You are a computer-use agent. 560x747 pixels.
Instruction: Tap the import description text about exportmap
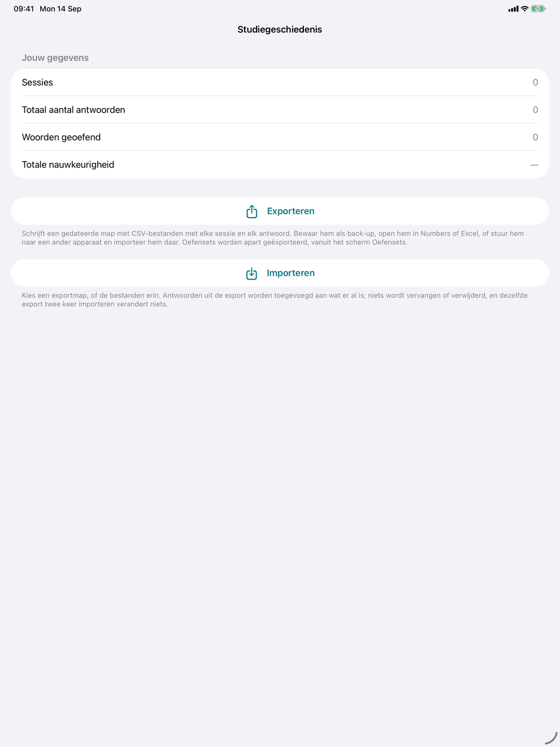pyautogui.click(x=275, y=300)
